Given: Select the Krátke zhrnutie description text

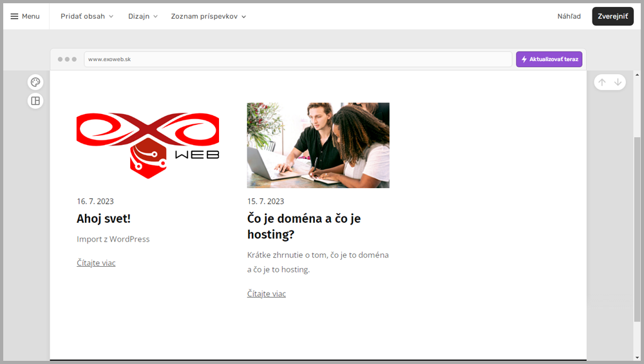Looking at the screenshot, I should tap(318, 262).
